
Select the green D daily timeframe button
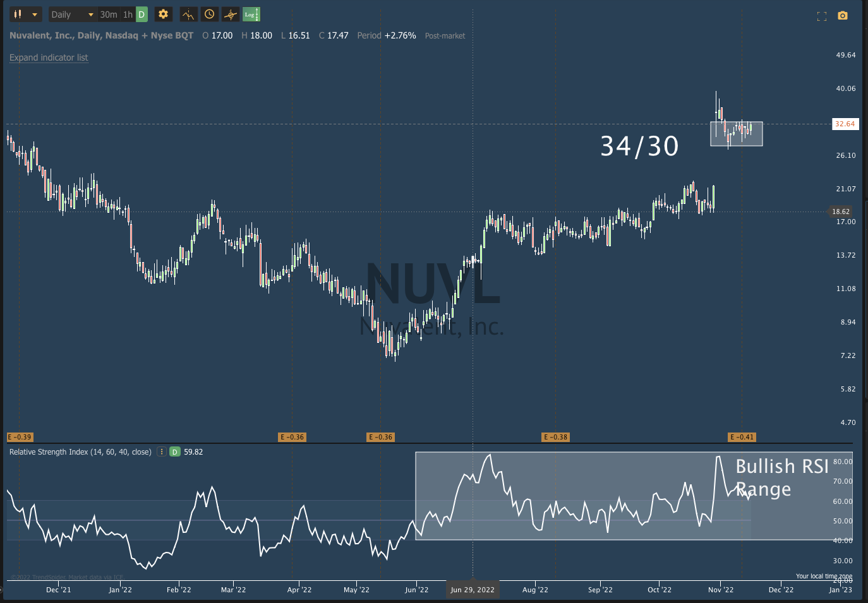[142, 15]
